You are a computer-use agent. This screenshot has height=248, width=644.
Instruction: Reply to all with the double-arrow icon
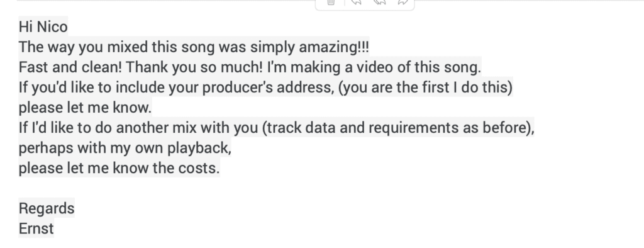[x=379, y=3]
